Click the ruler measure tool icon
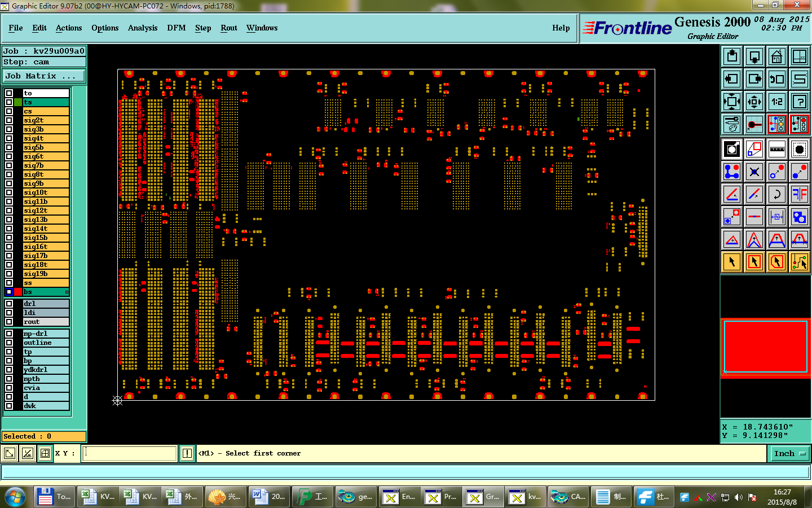Viewport: 812px width, 508px height. point(777,149)
